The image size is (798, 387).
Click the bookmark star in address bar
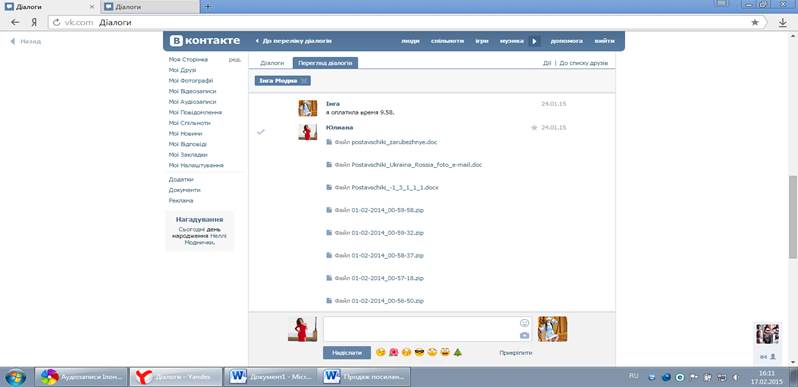[755, 22]
